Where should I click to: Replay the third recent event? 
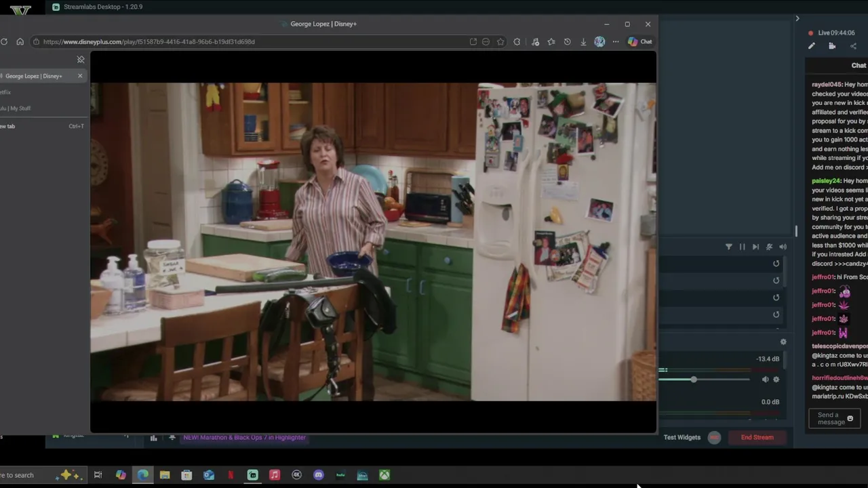[x=776, y=298]
